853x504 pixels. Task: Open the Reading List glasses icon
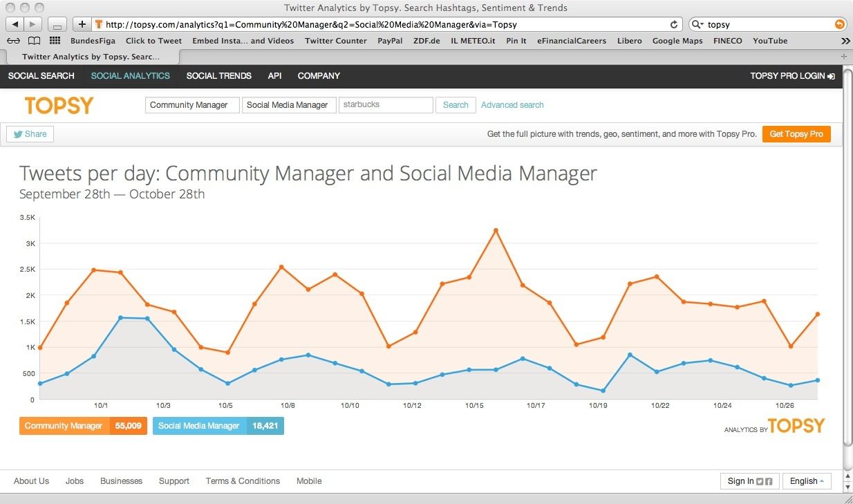(14, 41)
